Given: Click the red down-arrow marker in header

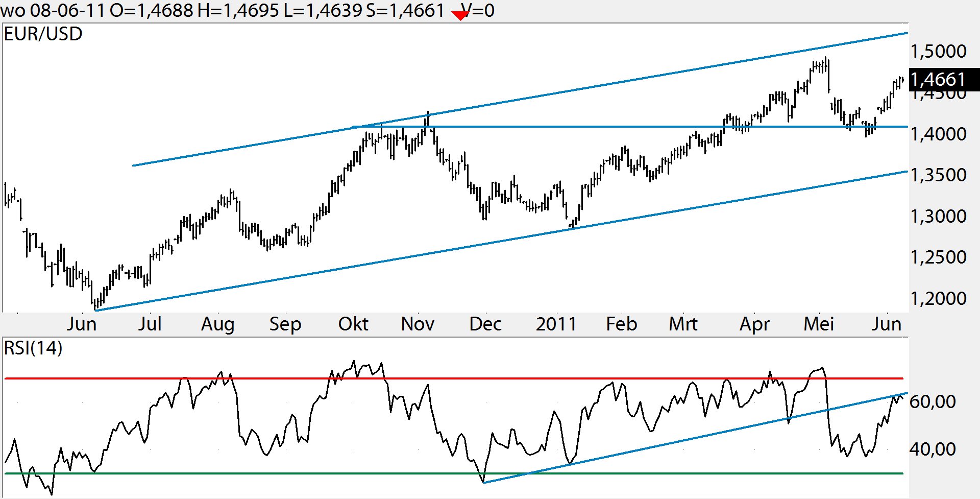Looking at the screenshot, I should point(460,16).
